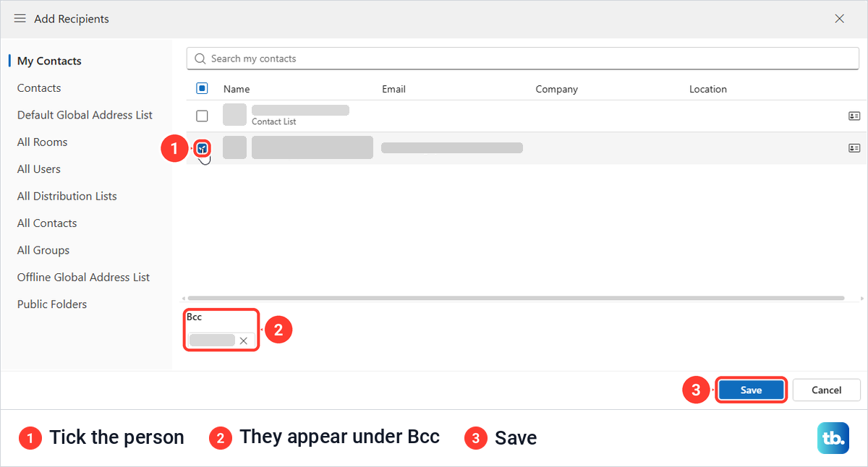Tick the Contact List row checkbox

point(202,116)
